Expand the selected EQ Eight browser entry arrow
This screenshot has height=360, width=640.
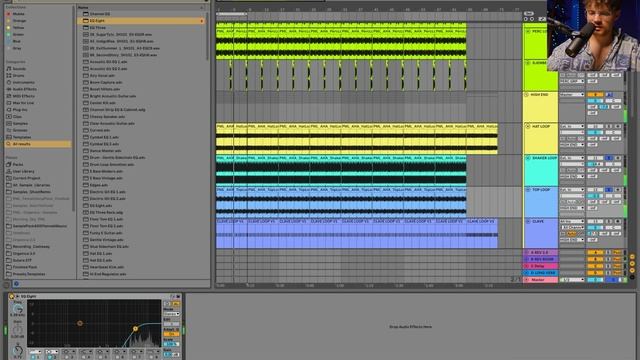pos(202,21)
